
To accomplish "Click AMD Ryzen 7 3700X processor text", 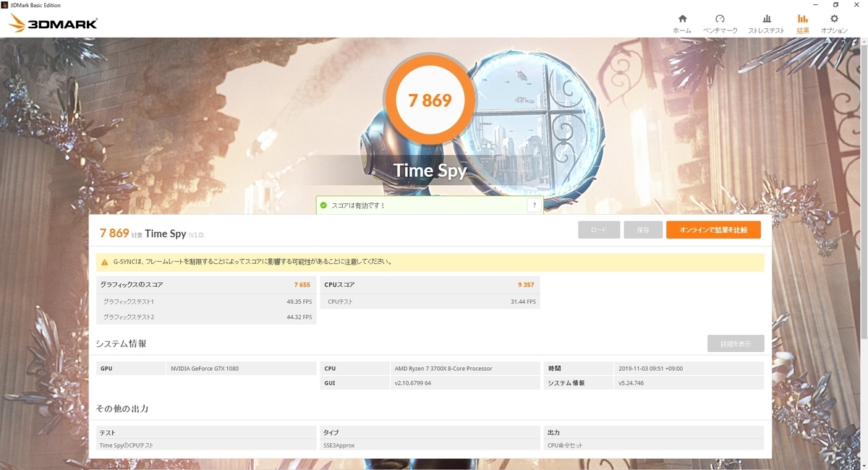I will point(443,369).
